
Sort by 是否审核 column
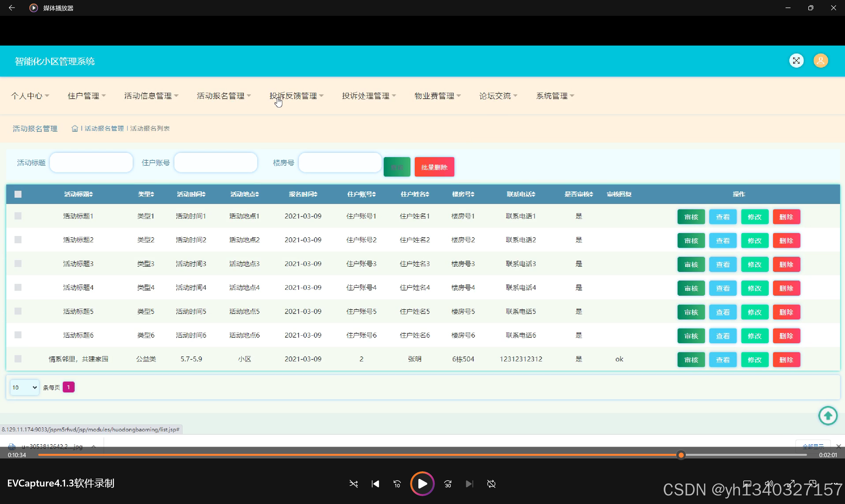579,194
